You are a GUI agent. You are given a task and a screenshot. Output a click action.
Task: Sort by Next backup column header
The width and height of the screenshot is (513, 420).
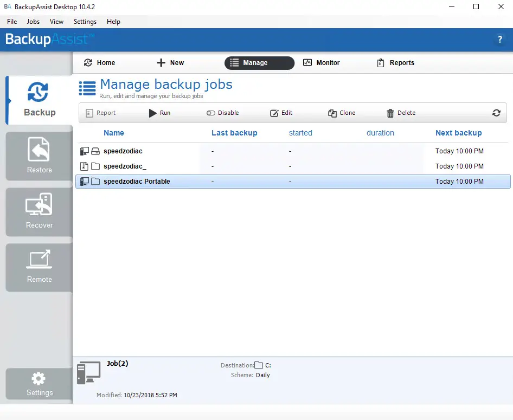[x=458, y=133]
